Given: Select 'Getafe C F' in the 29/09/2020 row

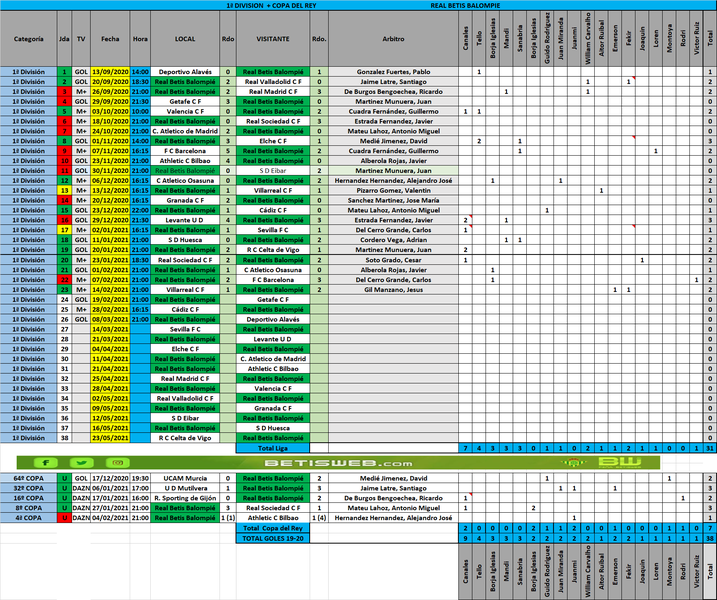Looking at the screenshot, I should (185, 102).
